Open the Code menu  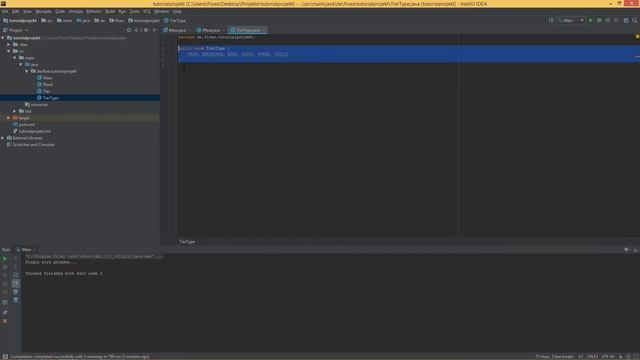60,11
